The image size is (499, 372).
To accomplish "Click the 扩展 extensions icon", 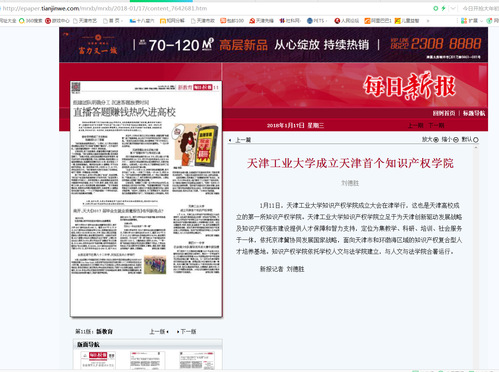I will [464, 21].
